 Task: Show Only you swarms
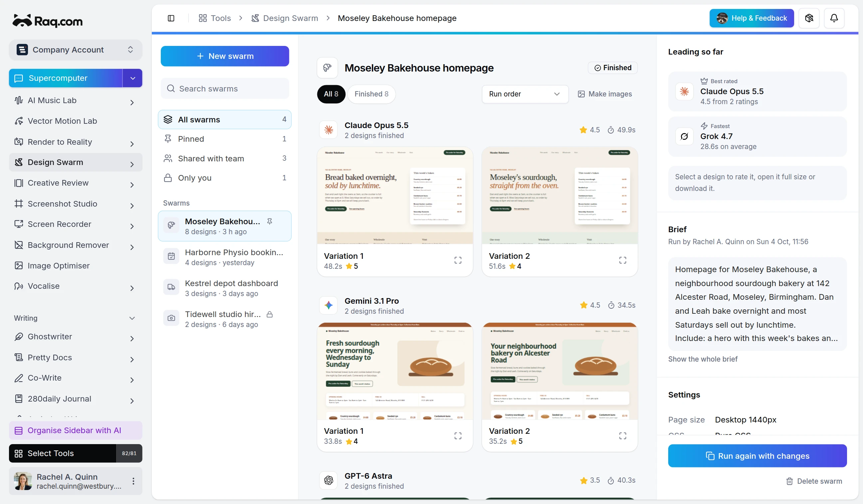point(224,178)
